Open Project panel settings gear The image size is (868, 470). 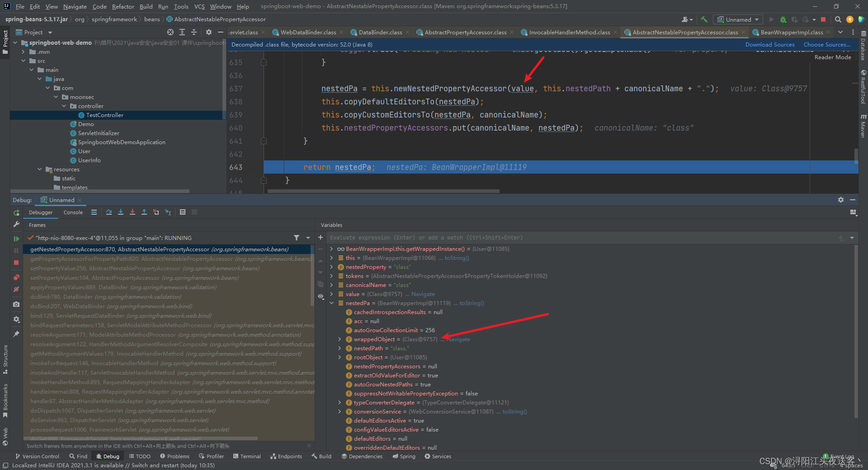pyautogui.click(x=208, y=32)
